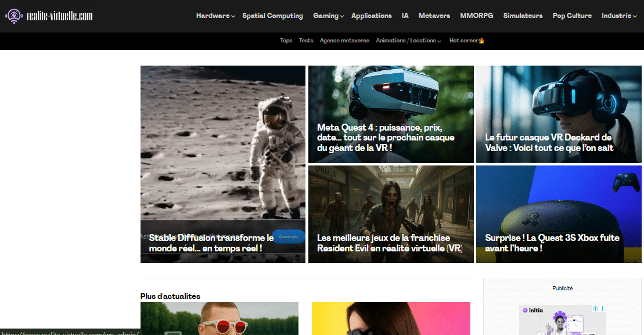The width and height of the screenshot is (644, 335).
Task: Open the ad options three-dot icon
Action: tap(603, 309)
